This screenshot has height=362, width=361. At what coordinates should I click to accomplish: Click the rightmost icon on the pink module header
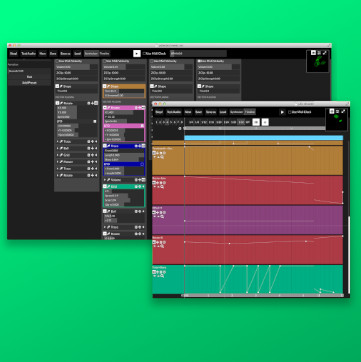point(143,108)
